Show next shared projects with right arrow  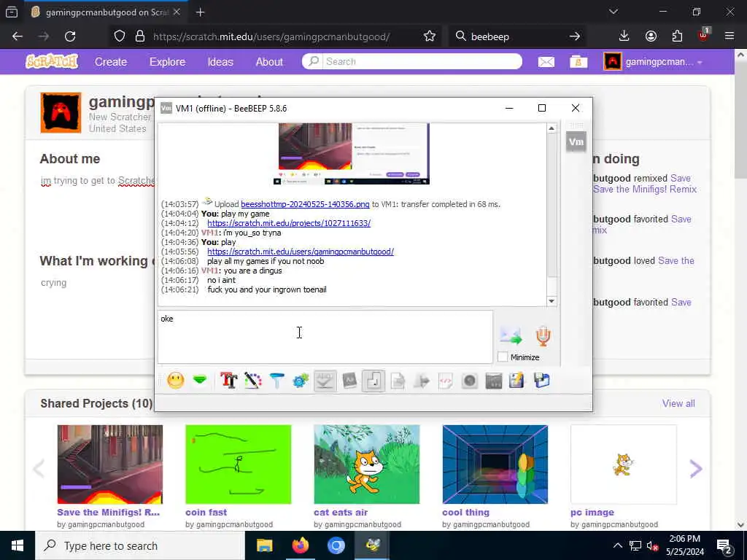point(696,469)
